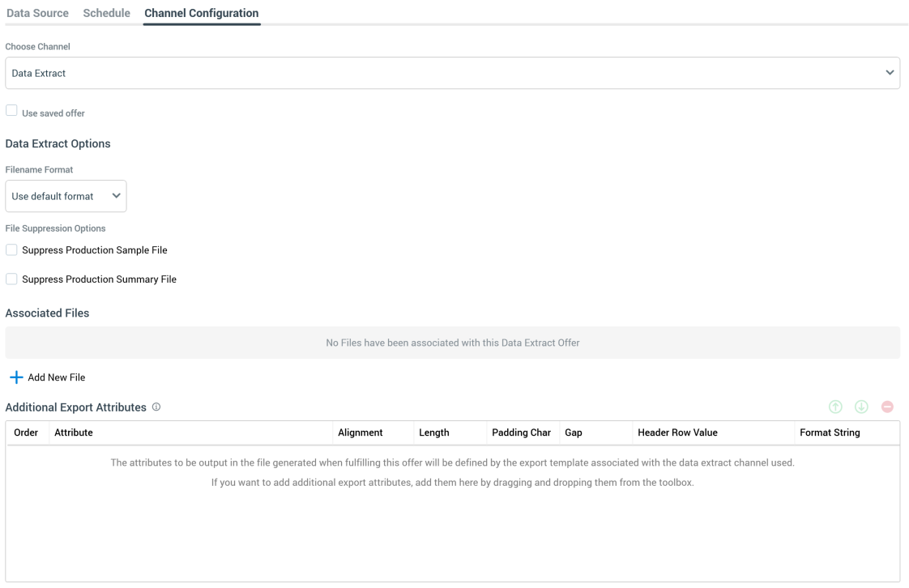Viewport: 909px width, 588px height.
Task: Open the Choose Channel dropdown
Action: [452, 73]
